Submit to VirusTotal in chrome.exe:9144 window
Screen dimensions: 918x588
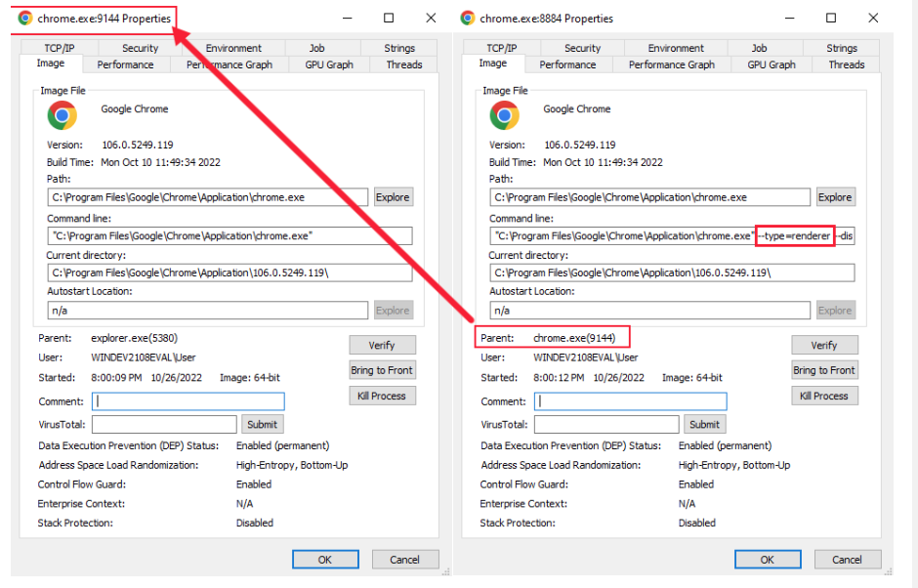[263, 425]
